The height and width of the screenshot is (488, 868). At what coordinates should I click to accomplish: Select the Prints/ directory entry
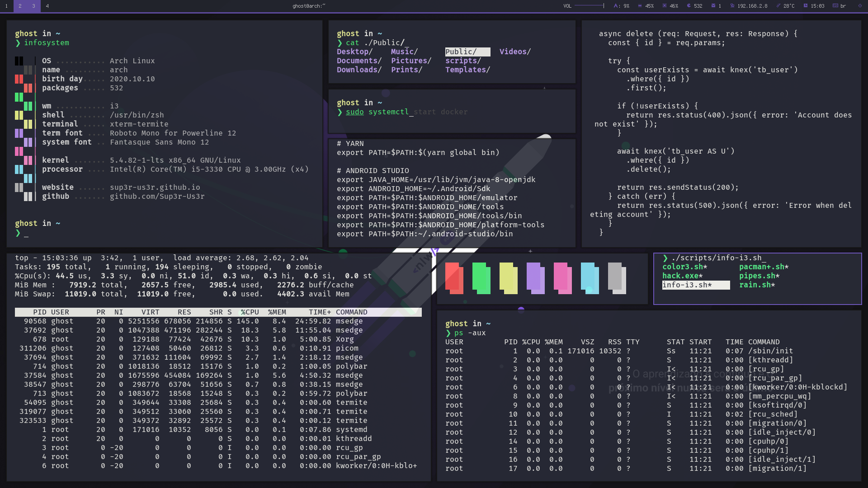406,70
